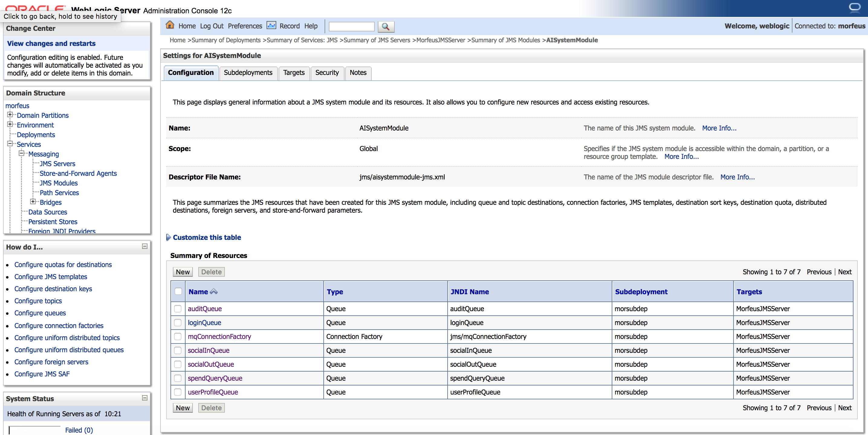868x435 pixels.
Task: Collapse Messaging tree node
Action: pos(21,153)
